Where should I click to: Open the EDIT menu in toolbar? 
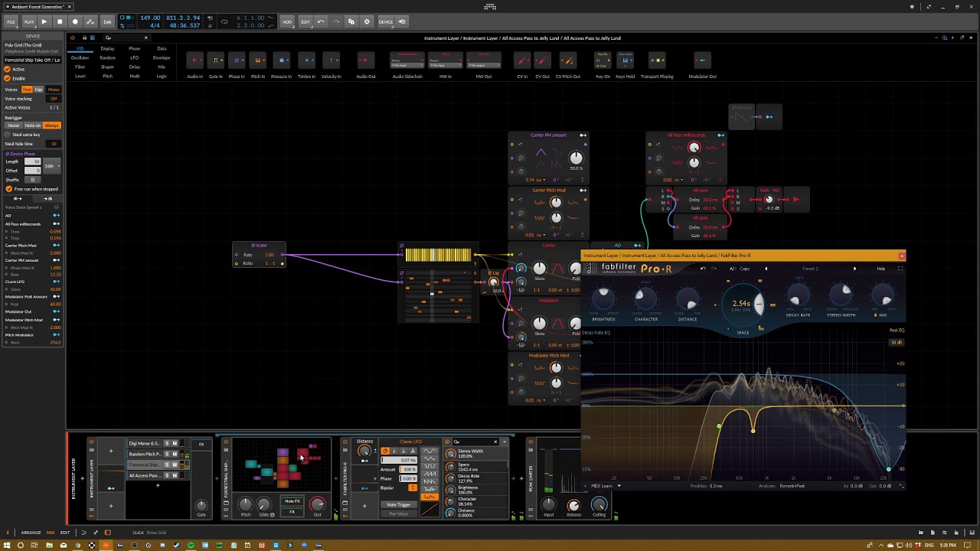[x=305, y=21]
